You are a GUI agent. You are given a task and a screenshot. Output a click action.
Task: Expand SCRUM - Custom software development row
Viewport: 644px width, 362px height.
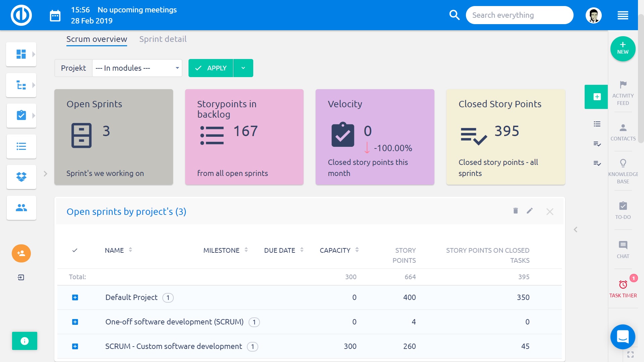tap(75, 347)
